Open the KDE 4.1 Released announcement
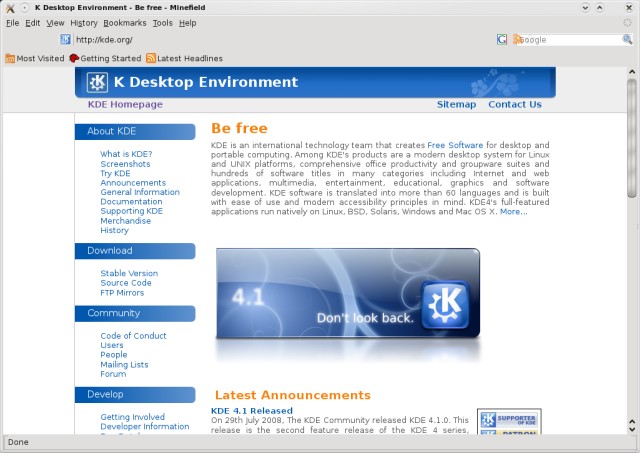Image resolution: width=640 pixels, height=453 pixels. tap(252, 411)
